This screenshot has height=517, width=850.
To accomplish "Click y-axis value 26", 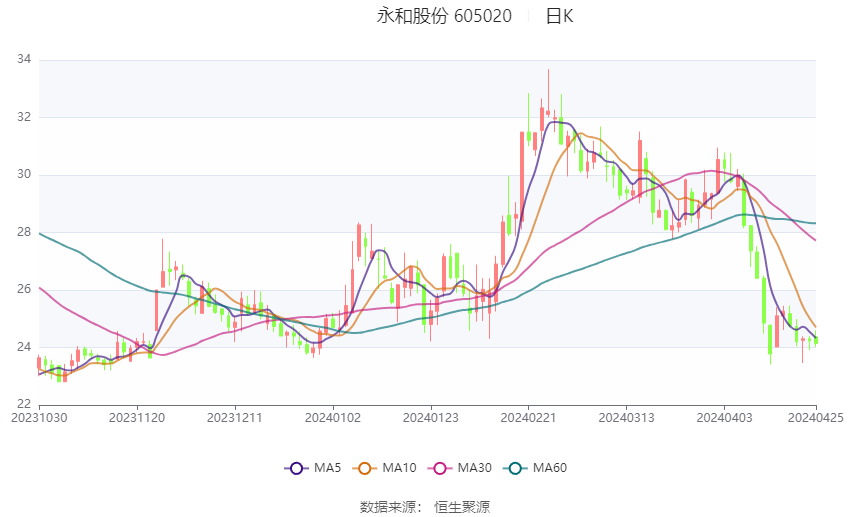I will [24, 289].
